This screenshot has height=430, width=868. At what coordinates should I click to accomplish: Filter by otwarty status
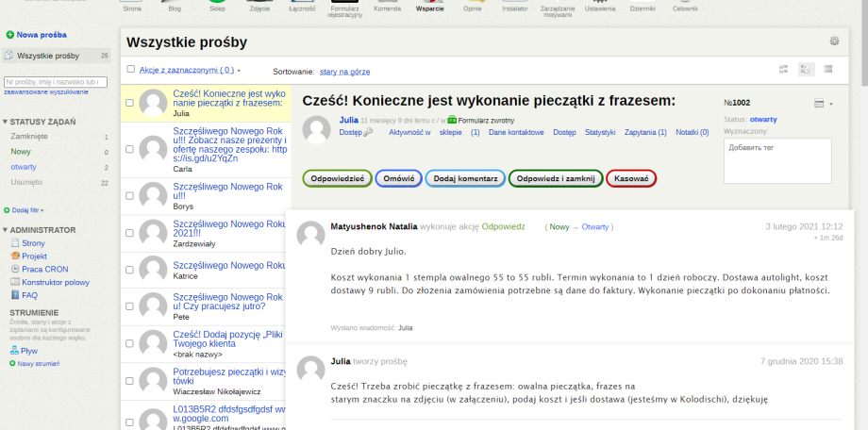24,167
